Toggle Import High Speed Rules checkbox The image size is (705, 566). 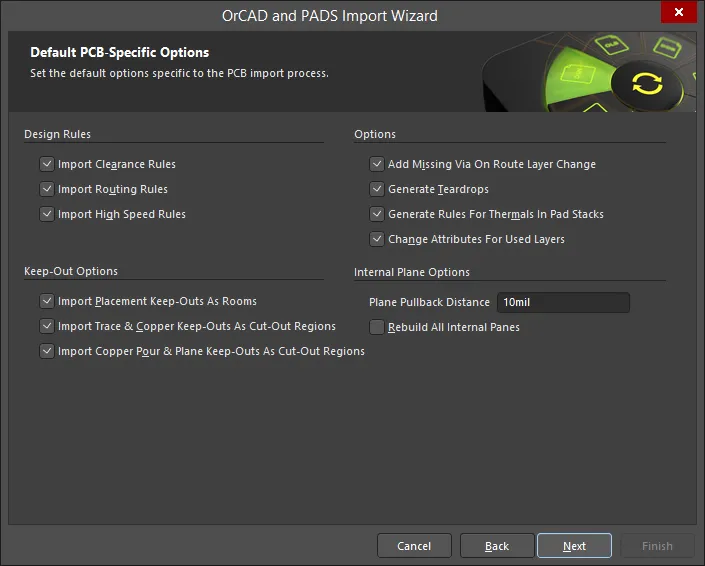pos(47,214)
